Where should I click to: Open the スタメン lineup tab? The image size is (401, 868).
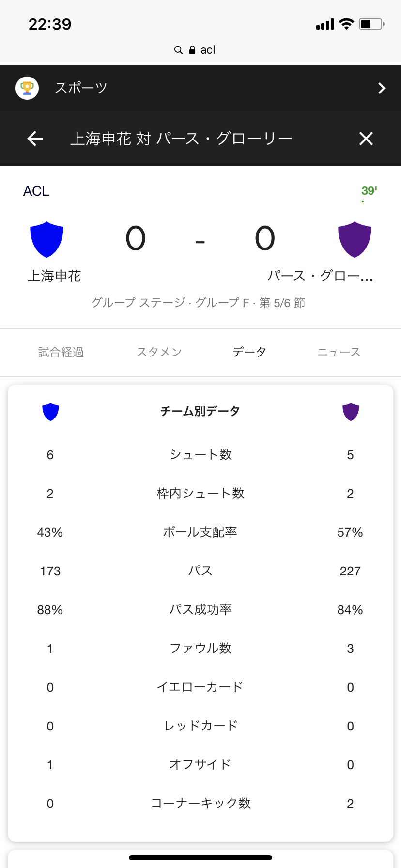pos(159,352)
